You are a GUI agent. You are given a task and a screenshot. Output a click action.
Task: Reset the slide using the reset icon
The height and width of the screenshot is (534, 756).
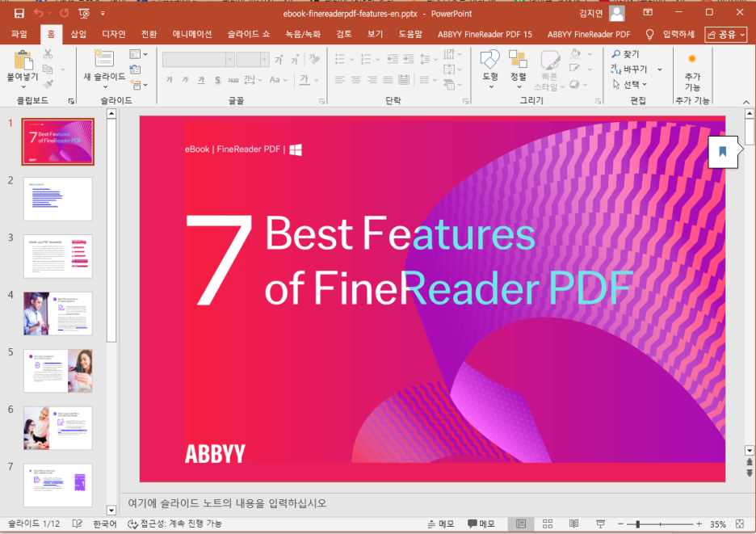136,69
